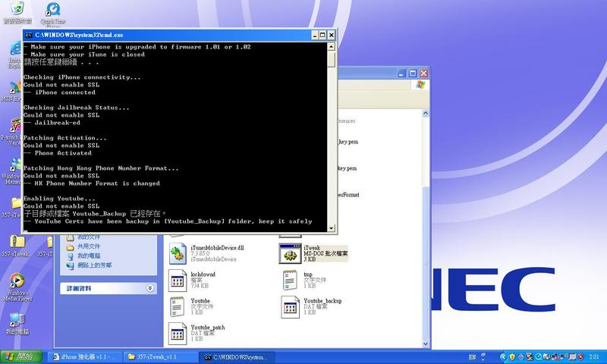This screenshot has width=607, height=364.
Task: Click the Youtube_patch file name label
Action: pos(207,328)
